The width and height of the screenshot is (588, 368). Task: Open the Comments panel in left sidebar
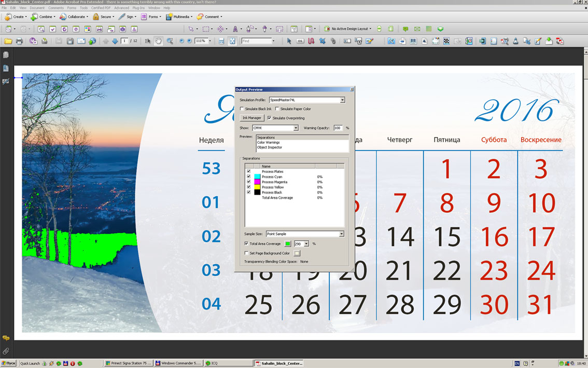point(6,338)
